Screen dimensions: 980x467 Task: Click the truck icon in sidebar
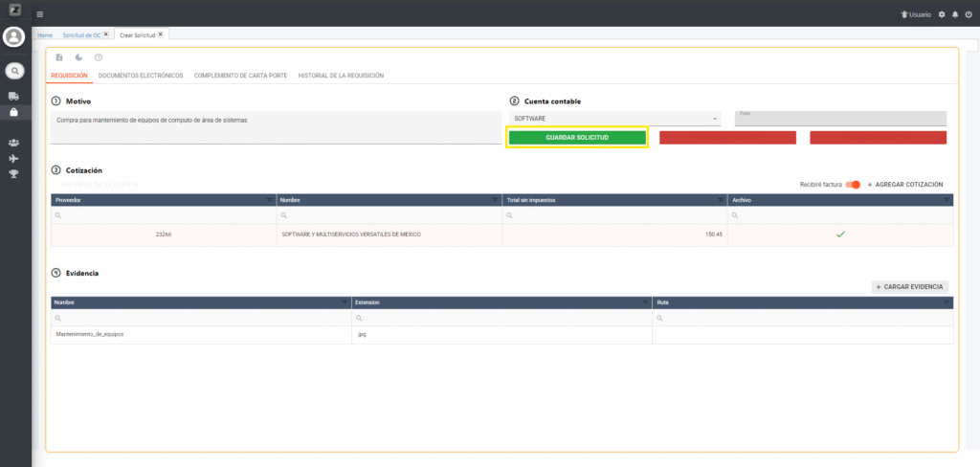tap(13, 97)
